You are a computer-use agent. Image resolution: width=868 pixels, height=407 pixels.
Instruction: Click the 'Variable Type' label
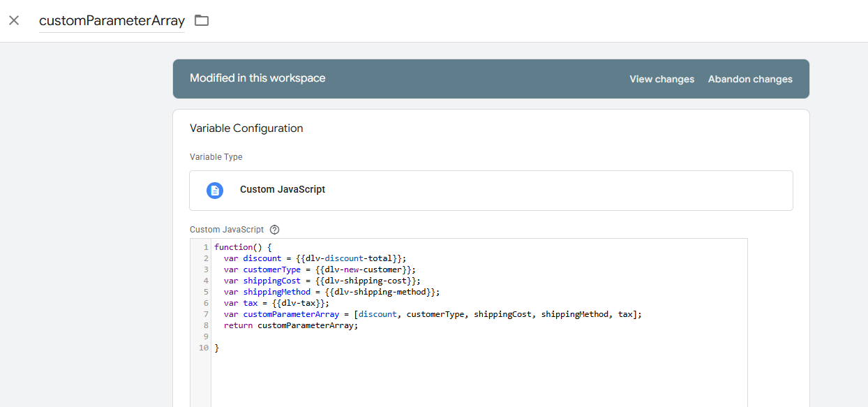pos(216,157)
